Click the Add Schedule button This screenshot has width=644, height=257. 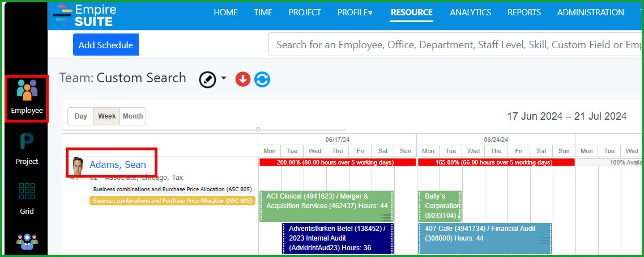(x=106, y=45)
